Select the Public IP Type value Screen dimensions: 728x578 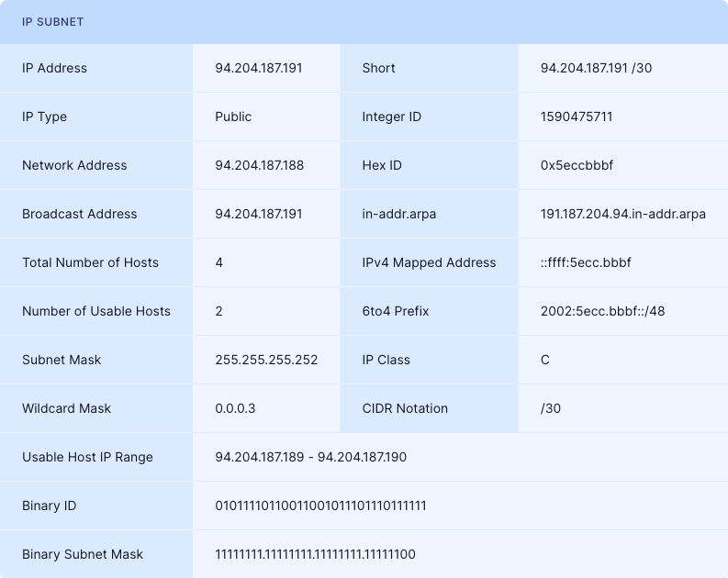click(x=233, y=117)
